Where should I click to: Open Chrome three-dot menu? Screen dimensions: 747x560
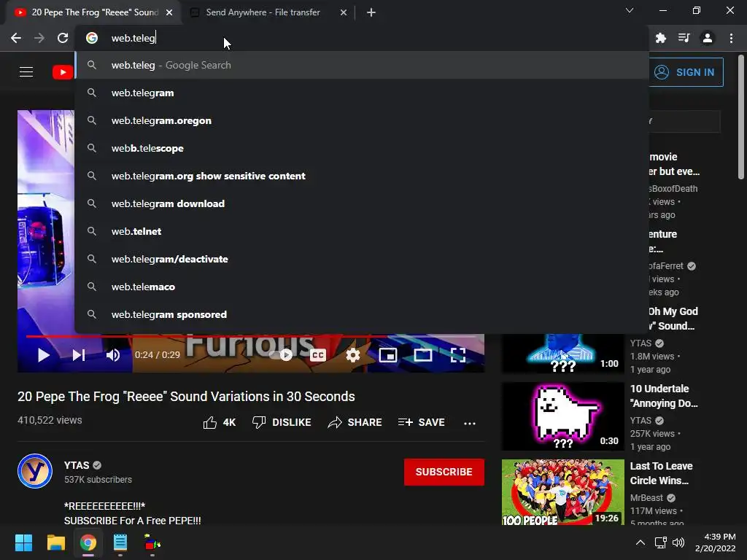pos(731,38)
